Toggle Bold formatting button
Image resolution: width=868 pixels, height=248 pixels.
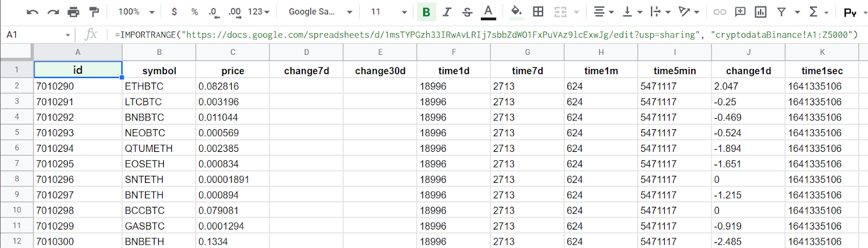pos(426,12)
